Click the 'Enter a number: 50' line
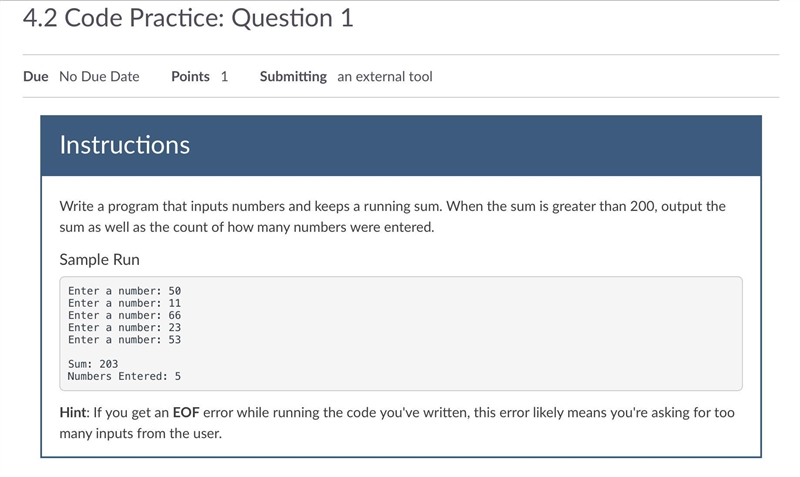Image resolution: width=800 pixels, height=477 pixels. coord(124,291)
